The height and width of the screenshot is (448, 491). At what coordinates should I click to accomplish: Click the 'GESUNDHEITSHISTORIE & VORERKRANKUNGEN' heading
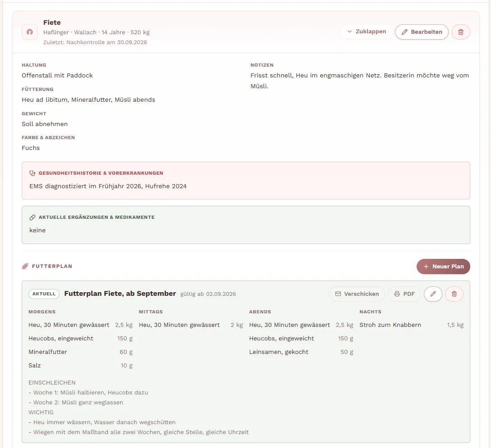pos(101,173)
